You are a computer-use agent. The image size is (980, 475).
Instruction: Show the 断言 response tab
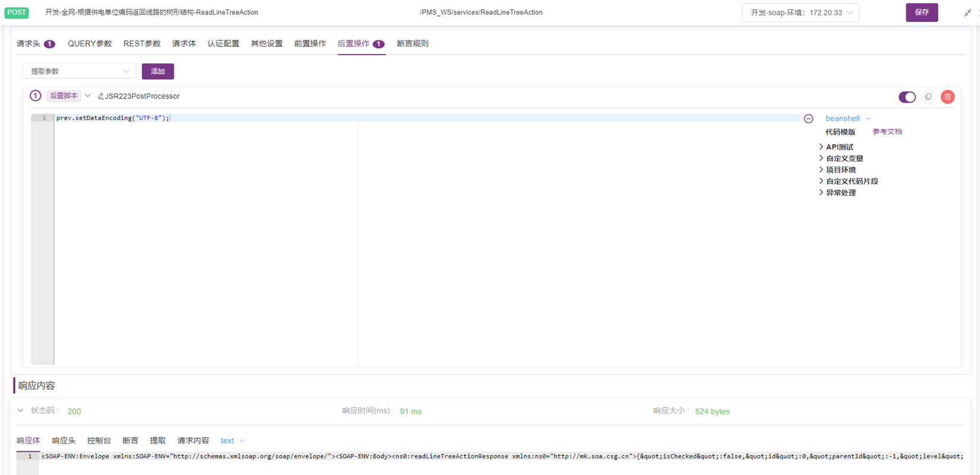(x=130, y=441)
